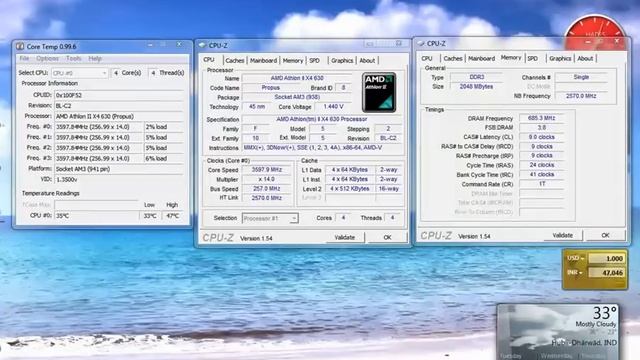Viewport: 640px width, 360px height.
Task: Click the Socket AM3 (941 pin) platform value
Action: tap(119, 169)
